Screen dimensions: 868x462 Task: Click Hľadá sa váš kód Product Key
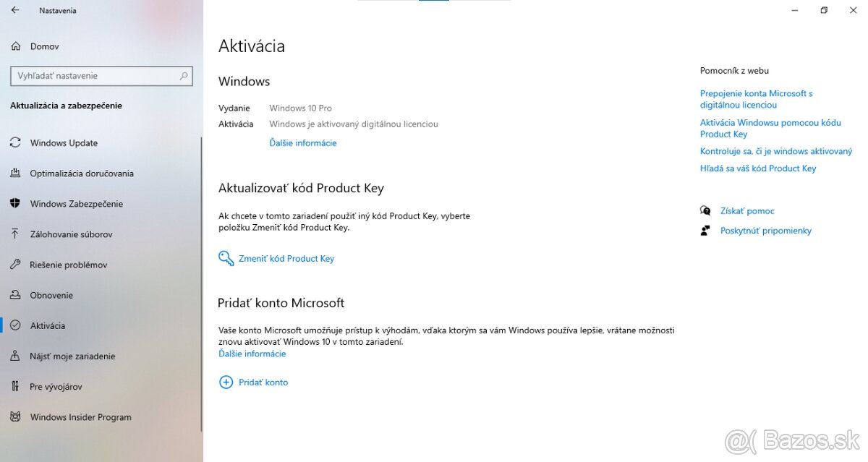tap(757, 168)
